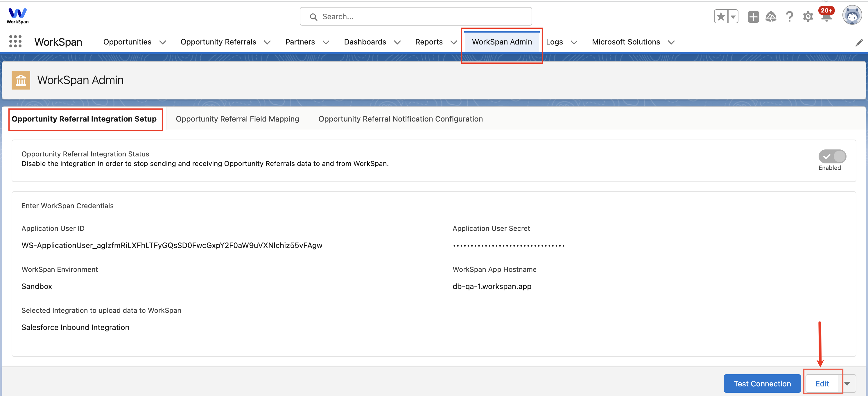Click the WorkSpan Admin page heading
The image size is (868, 396).
click(x=80, y=80)
